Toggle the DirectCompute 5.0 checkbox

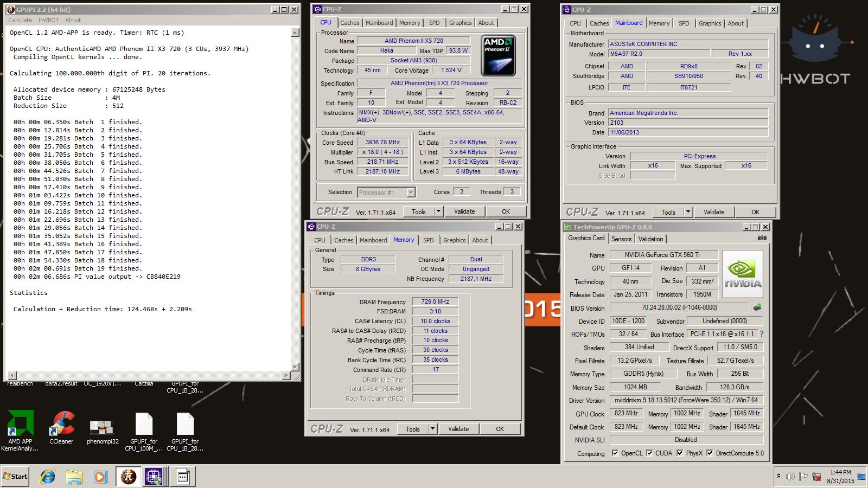click(710, 453)
